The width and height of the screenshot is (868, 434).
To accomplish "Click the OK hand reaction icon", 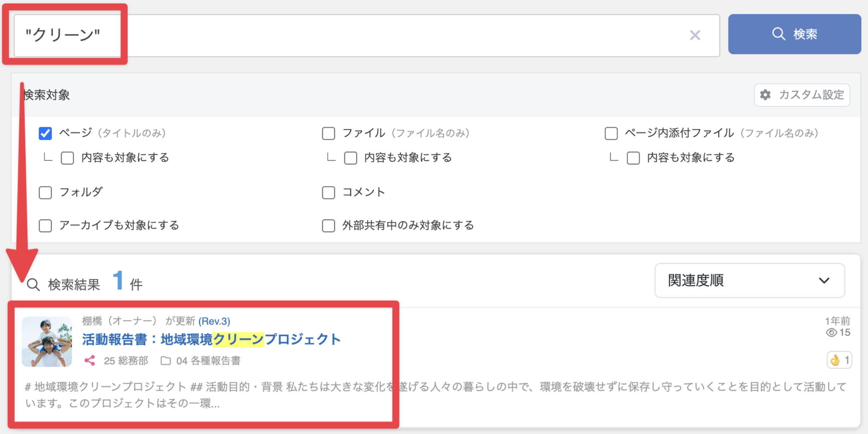I will pos(835,360).
